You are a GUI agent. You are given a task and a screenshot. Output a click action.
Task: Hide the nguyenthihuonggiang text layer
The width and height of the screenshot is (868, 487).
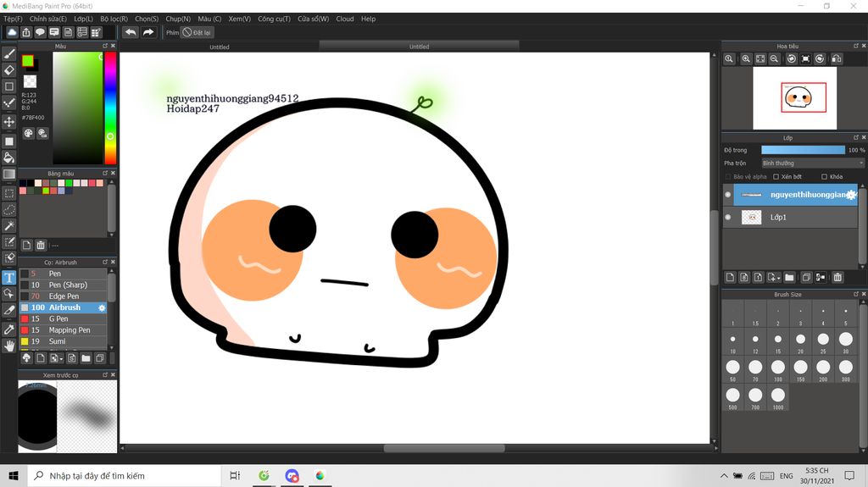tap(728, 195)
